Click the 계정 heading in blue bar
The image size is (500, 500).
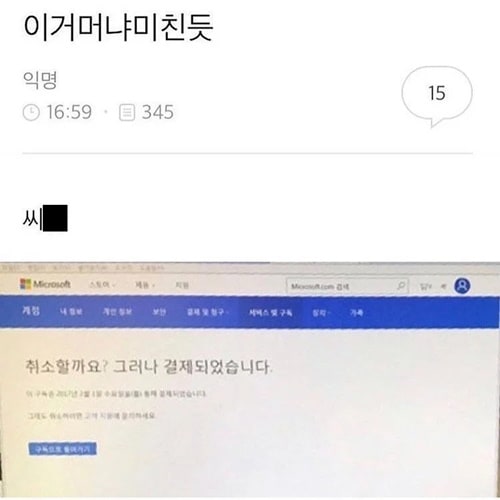point(31,311)
